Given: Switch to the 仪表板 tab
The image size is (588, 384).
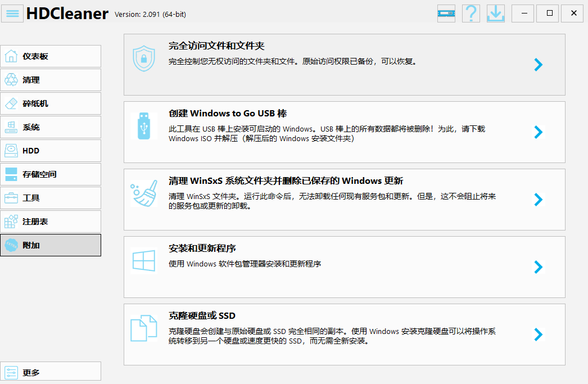Looking at the screenshot, I should coord(51,56).
